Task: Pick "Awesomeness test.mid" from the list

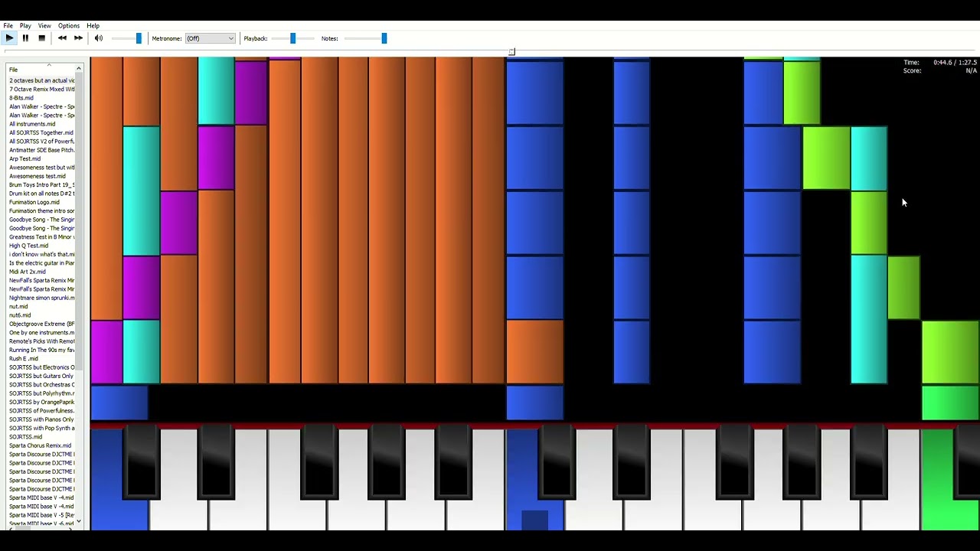Action: coord(38,176)
